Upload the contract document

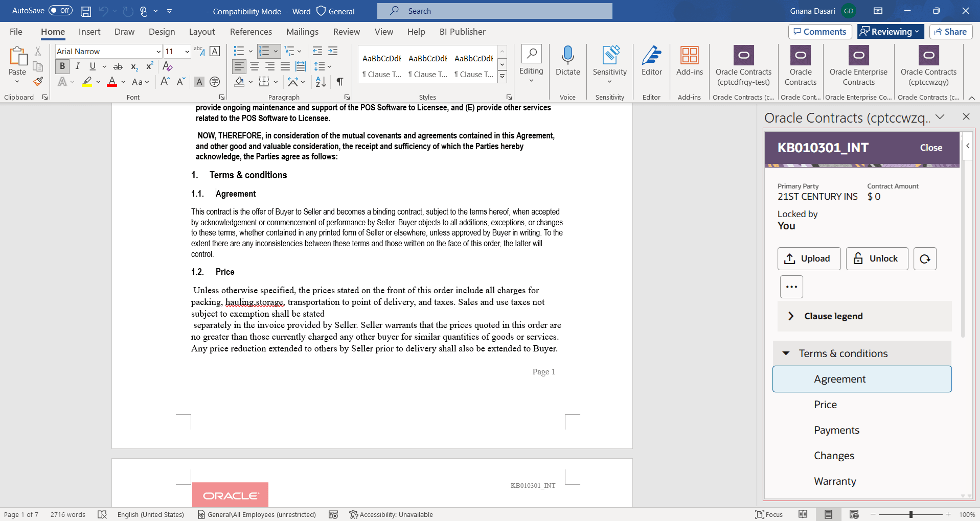(809, 258)
